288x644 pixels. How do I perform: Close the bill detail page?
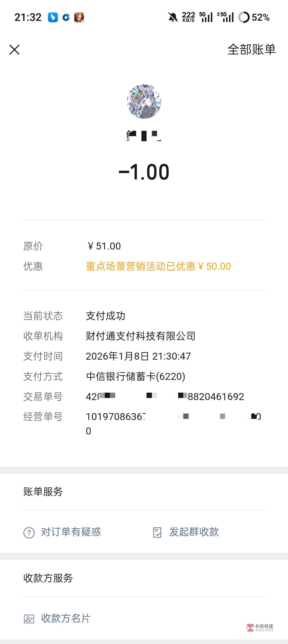point(14,49)
